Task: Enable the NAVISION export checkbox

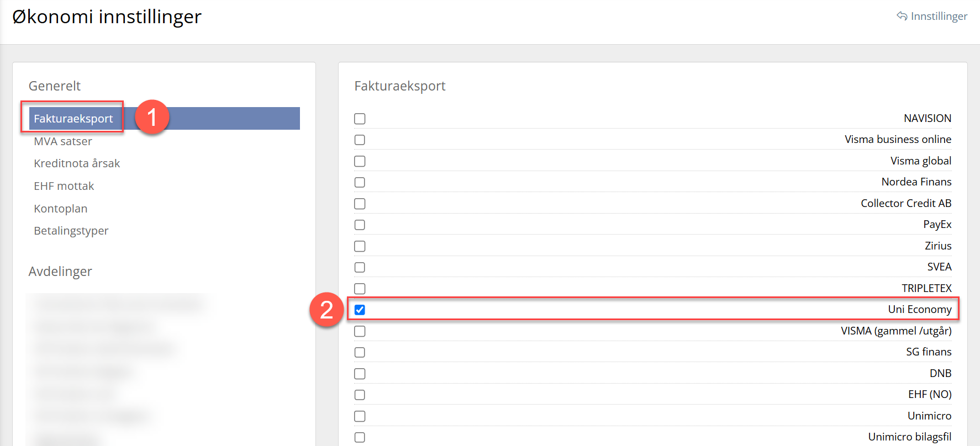Action: [x=360, y=119]
